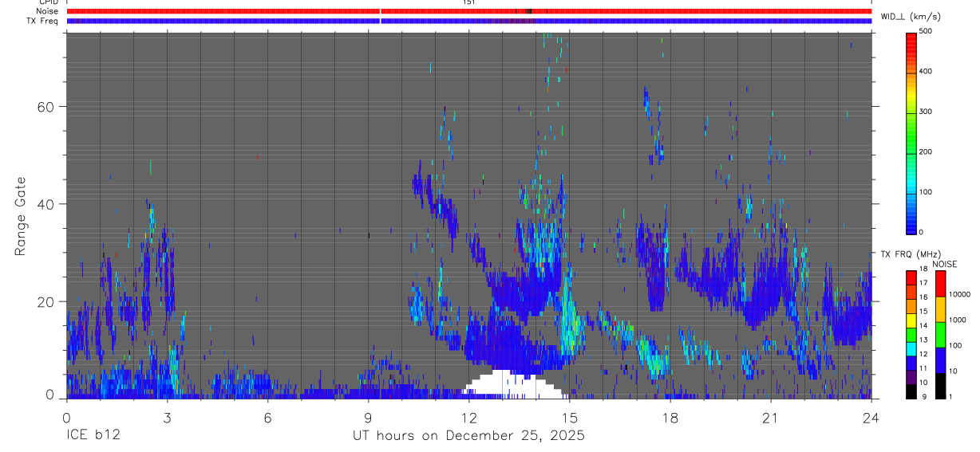Screen dimensions: 980x452
Task: Click the 1 tick on the NOISE colour bar
Action: pyautogui.click(x=951, y=396)
